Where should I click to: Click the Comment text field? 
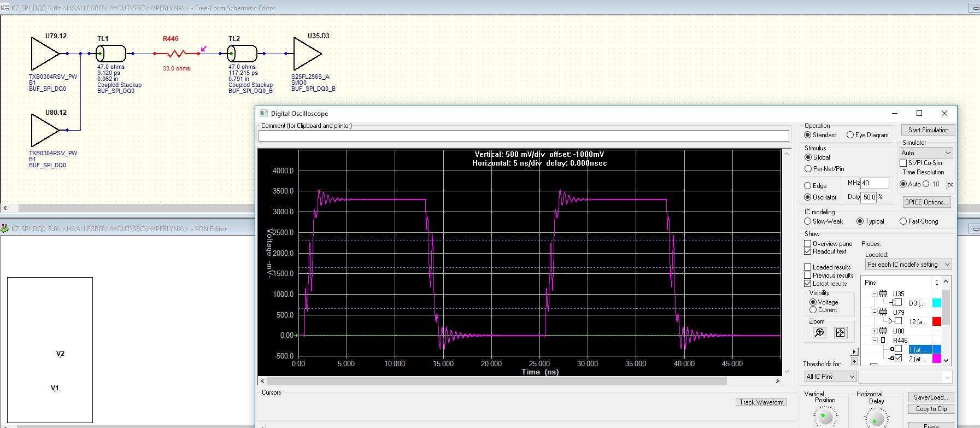point(524,136)
